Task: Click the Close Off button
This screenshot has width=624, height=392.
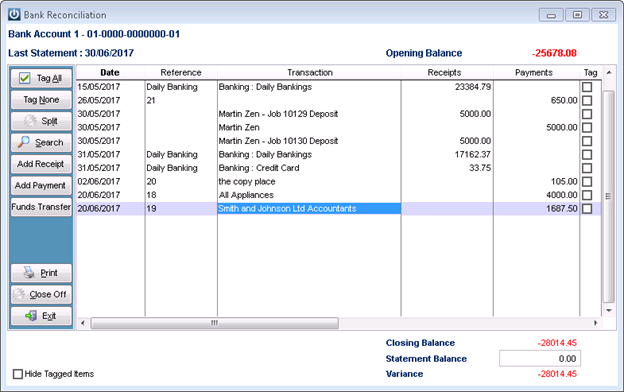Action: click(41, 294)
